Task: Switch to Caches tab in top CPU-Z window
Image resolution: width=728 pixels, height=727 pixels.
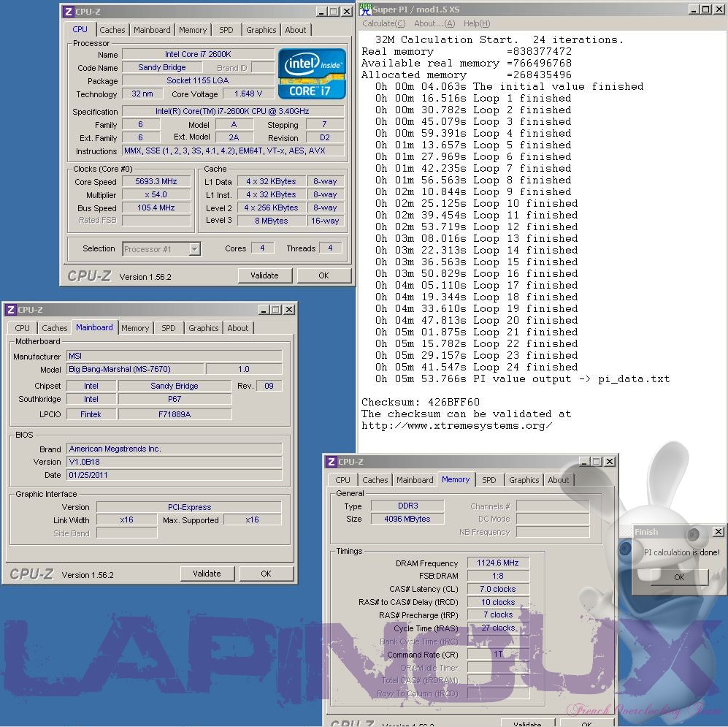Action: (x=112, y=30)
